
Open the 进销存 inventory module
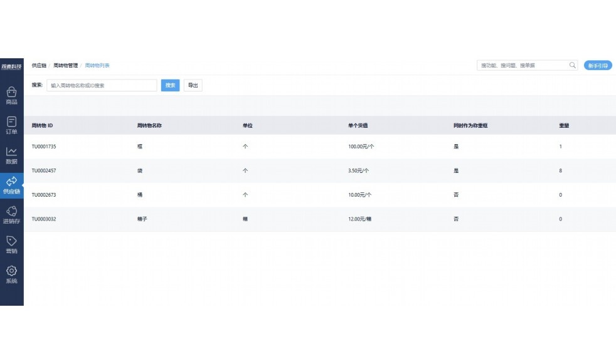click(11, 216)
